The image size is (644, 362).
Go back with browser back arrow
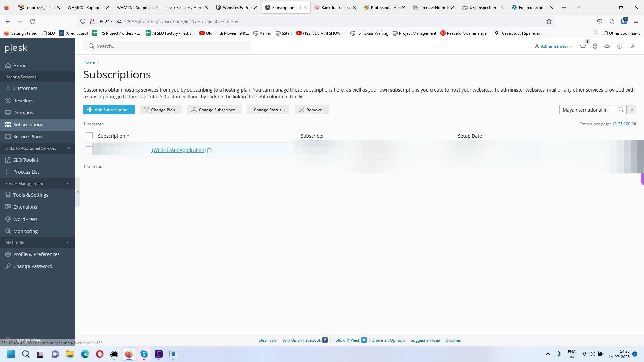point(8,22)
